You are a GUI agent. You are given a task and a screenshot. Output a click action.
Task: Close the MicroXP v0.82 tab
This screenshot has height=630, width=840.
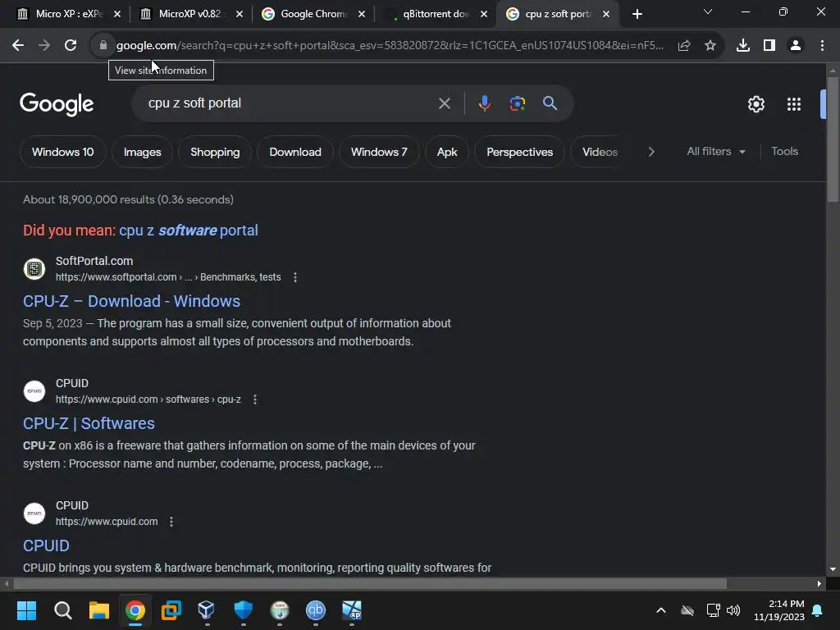[240, 14]
